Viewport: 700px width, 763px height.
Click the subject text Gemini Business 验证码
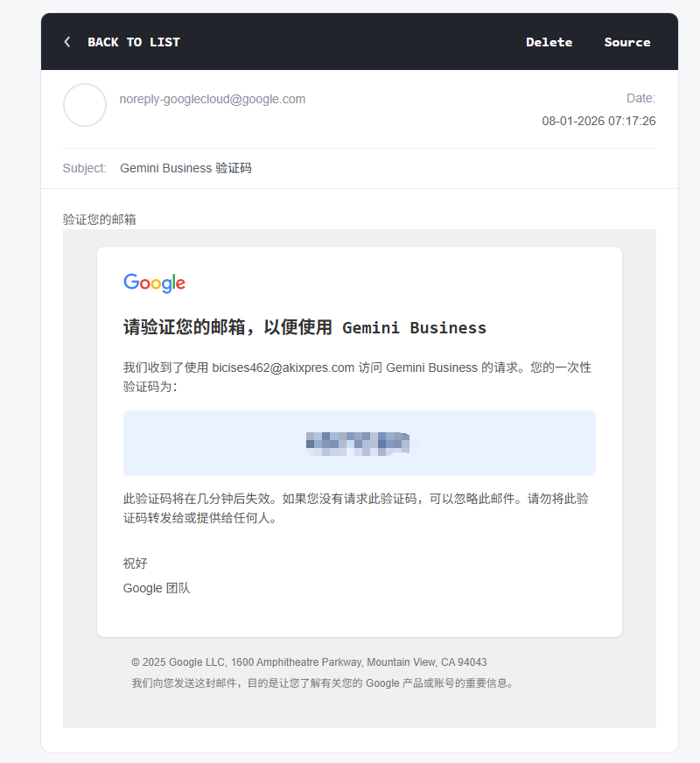pos(185,168)
